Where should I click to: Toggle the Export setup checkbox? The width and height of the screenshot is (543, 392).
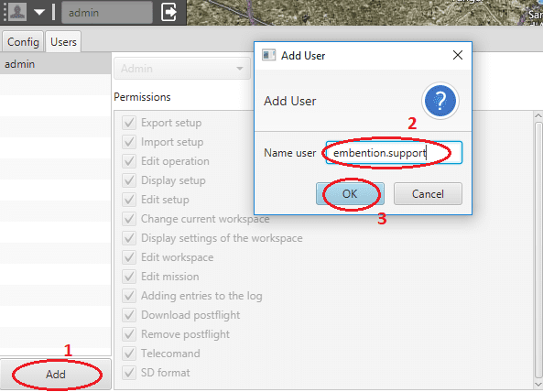tap(129, 123)
